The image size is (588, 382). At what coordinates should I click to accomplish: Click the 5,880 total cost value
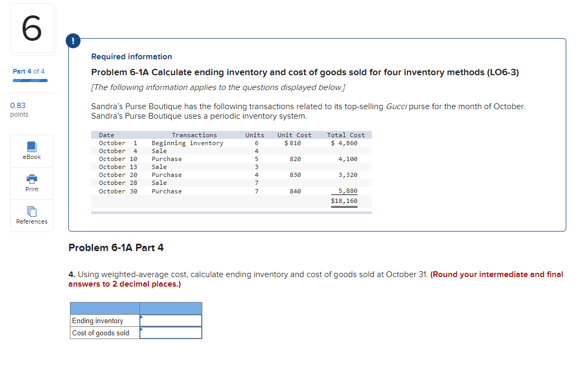[348, 191]
